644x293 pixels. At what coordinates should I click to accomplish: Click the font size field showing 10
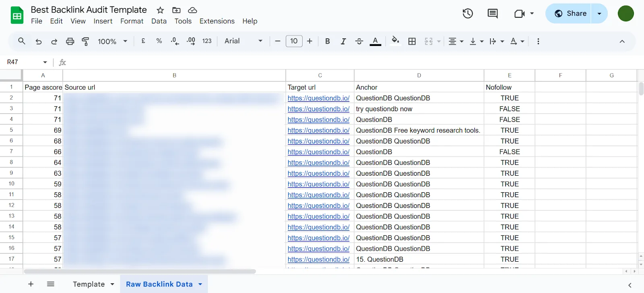click(294, 41)
